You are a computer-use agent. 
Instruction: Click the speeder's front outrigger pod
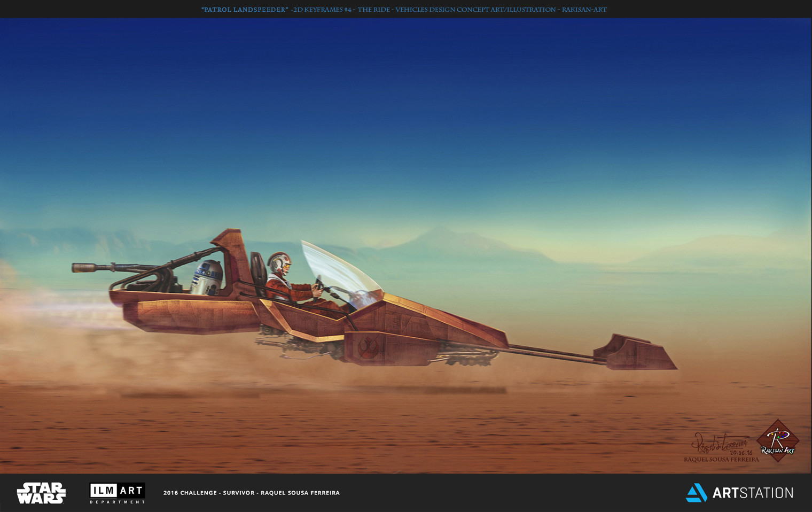pos(636,353)
